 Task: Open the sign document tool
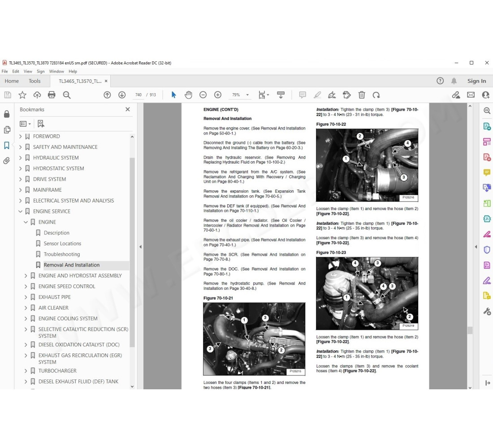[x=332, y=95]
